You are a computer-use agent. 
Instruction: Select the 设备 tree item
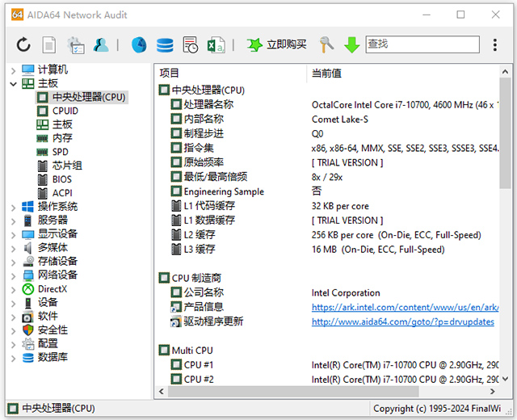(x=48, y=302)
